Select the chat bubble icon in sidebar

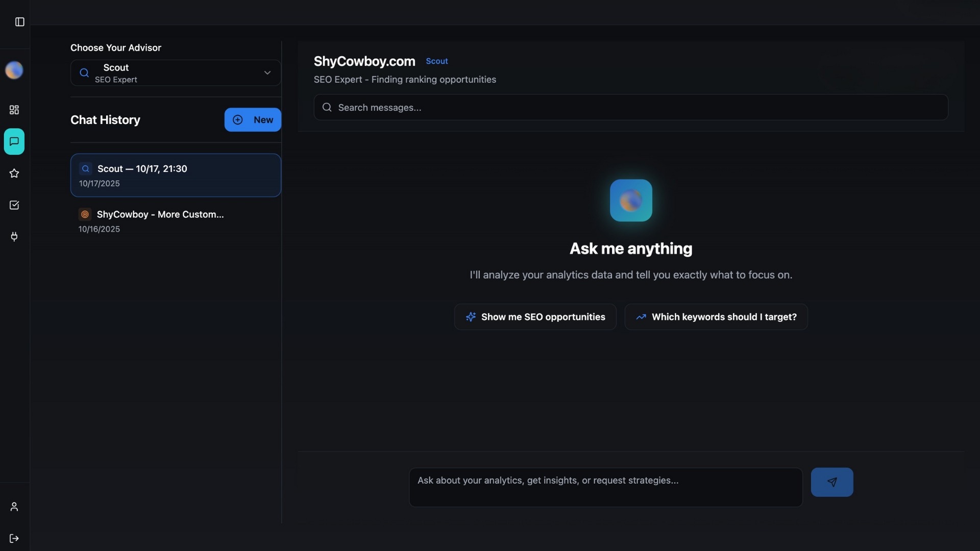14,141
